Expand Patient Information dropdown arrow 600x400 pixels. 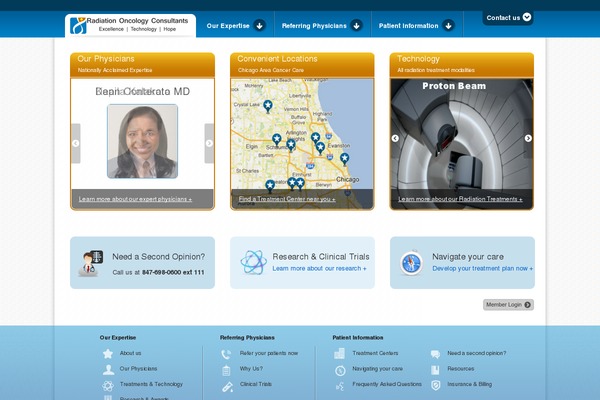(448, 26)
